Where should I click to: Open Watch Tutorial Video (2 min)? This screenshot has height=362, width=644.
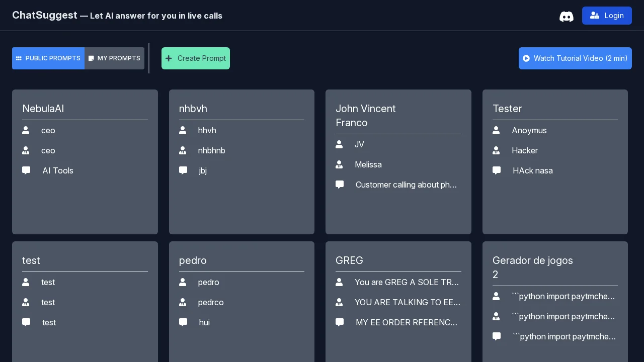[x=575, y=58]
